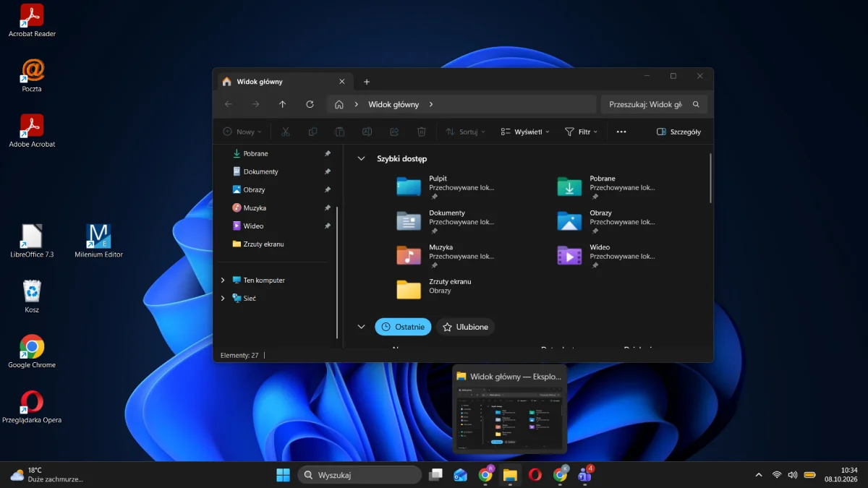Image resolution: width=868 pixels, height=488 pixels.
Task: Select the Ulubione filter pill
Action: [x=466, y=327]
